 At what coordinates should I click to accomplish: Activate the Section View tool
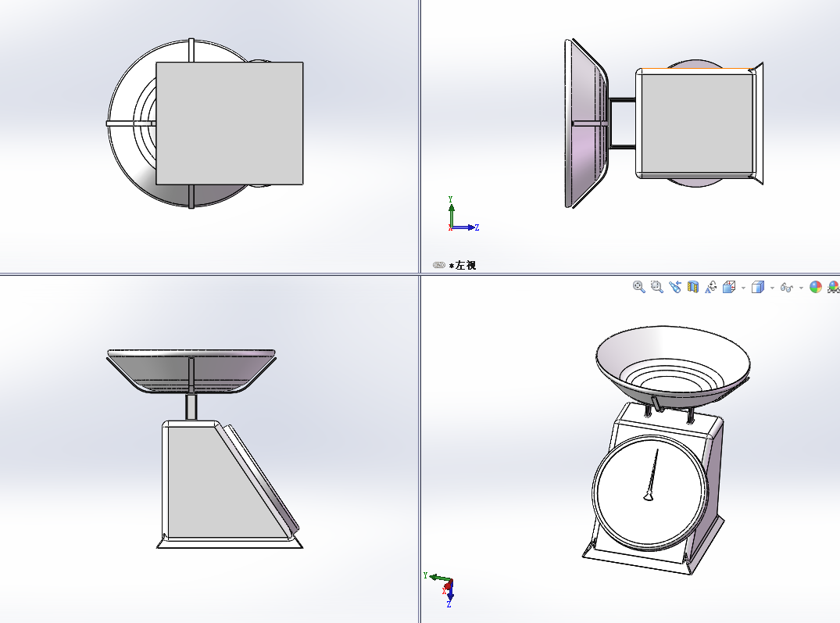click(693, 287)
